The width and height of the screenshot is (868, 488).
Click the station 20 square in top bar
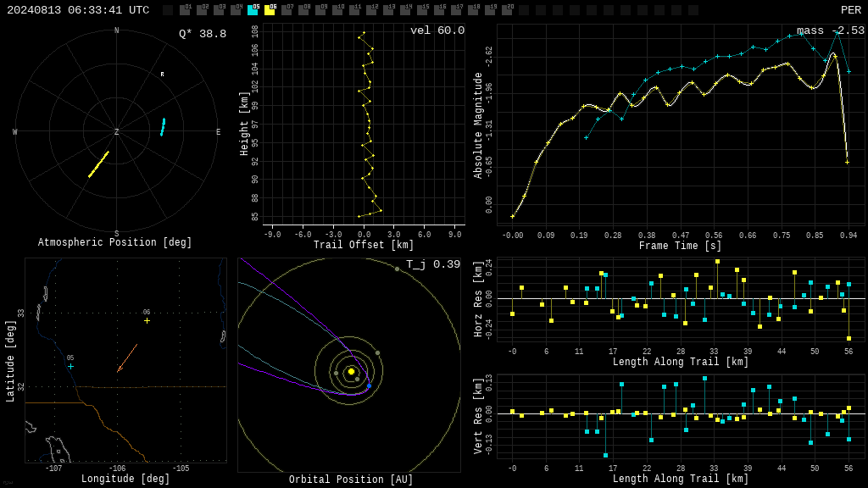507,10
